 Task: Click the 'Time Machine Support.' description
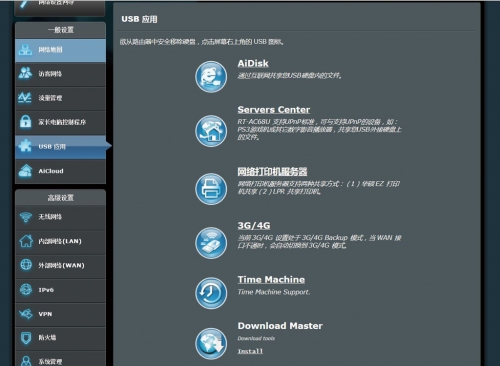coord(274,292)
